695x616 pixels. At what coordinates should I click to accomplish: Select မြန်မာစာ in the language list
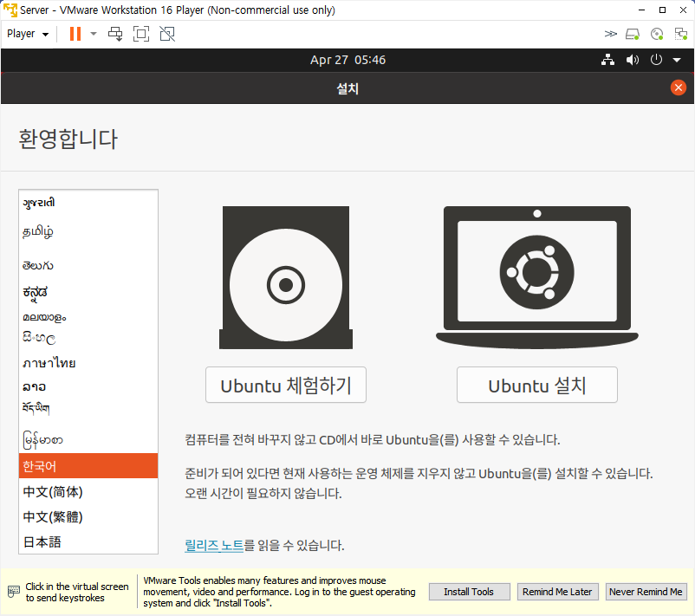[x=88, y=439]
